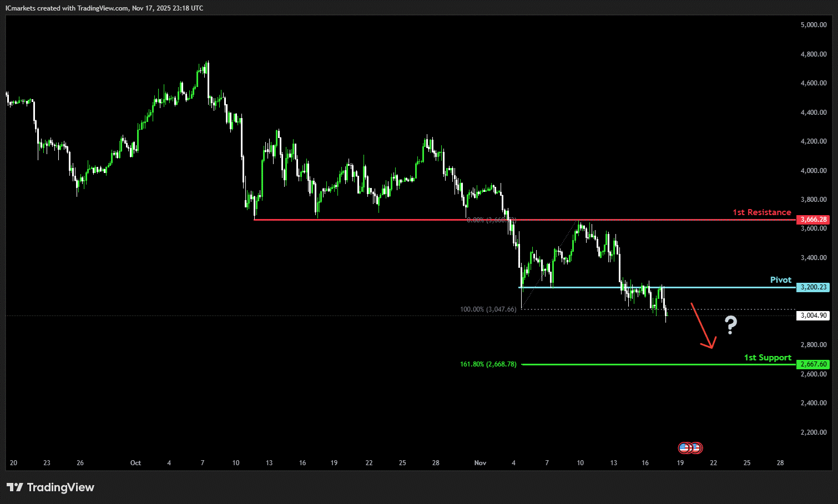Viewport: 838px width, 504px height.
Task: Click the Nov label on time axis
Action: tap(480, 463)
